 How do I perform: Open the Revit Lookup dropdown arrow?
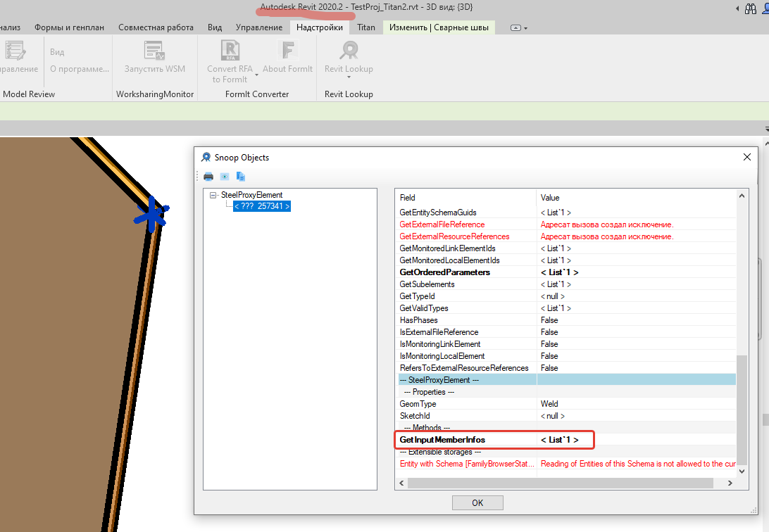(x=349, y=77)
